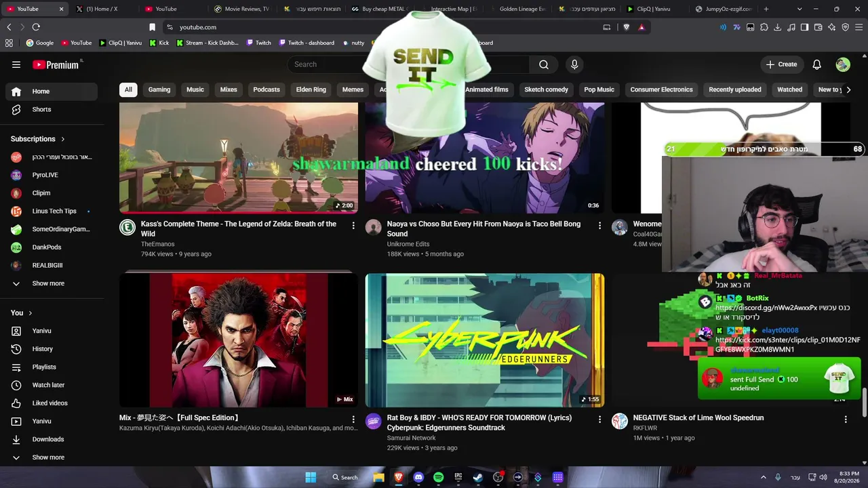Viewport: 868px width, 488px height.
Task: Show hidden system tray icons
Action: (x=764, y=477)
